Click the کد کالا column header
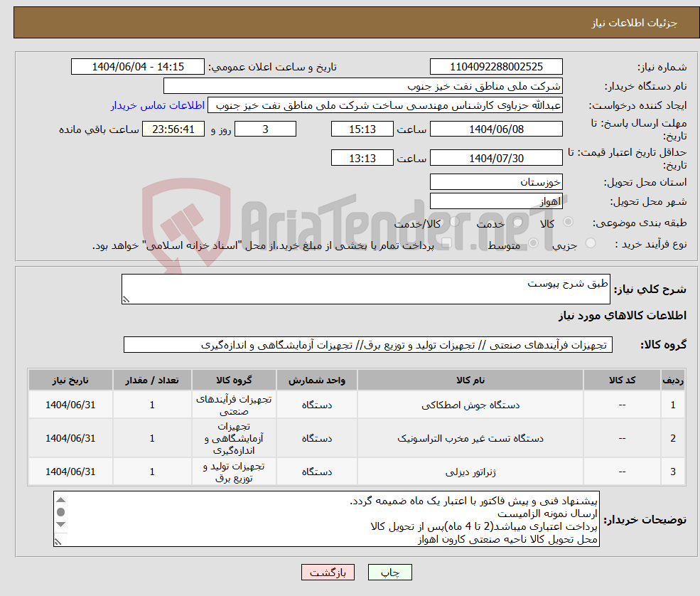Screen dimensions: 700x596 622,381
